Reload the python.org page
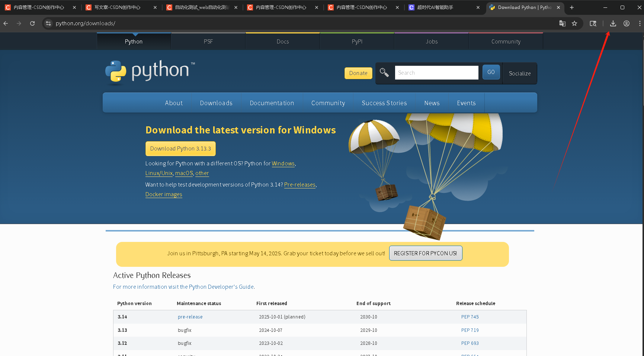The height and width of the screenshot is (356, 644). tap(32, 23)
